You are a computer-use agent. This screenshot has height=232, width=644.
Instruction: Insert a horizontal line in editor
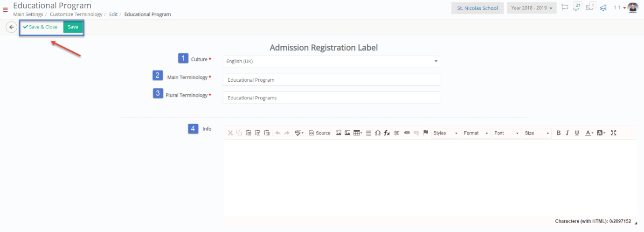(x=368, y=133)
